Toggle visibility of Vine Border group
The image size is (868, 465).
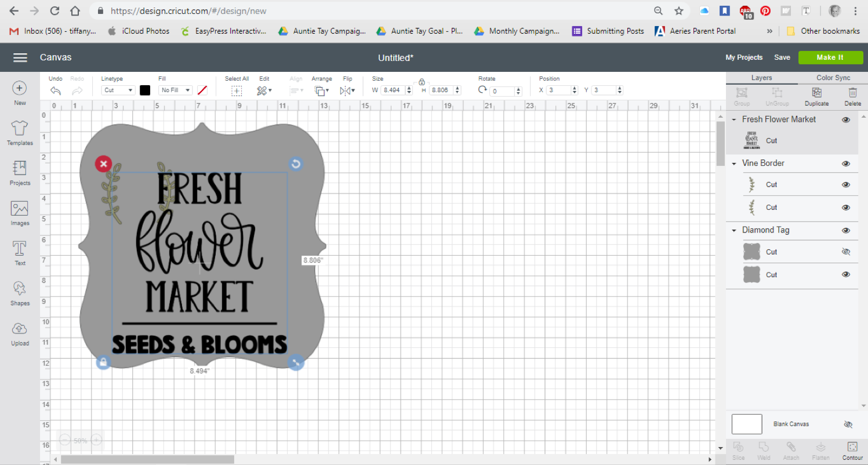click(846, 164)
